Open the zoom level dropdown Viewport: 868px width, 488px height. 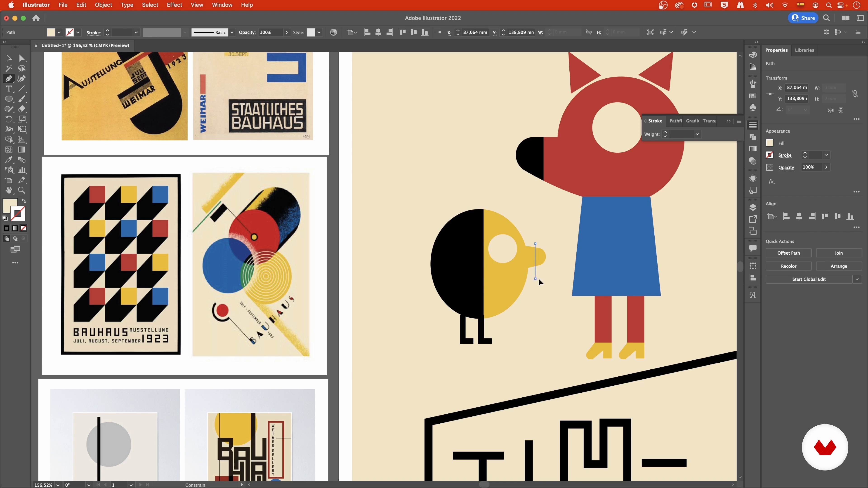tap(58, 485)
